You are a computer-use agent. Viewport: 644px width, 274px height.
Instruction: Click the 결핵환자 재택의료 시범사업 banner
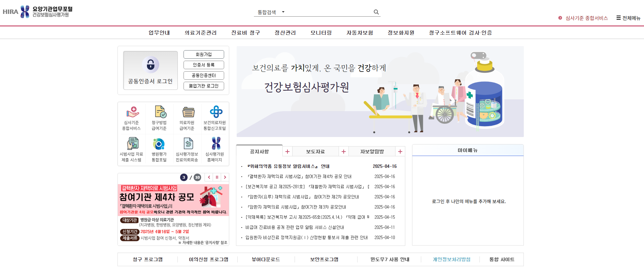click(x=173, y=215)
